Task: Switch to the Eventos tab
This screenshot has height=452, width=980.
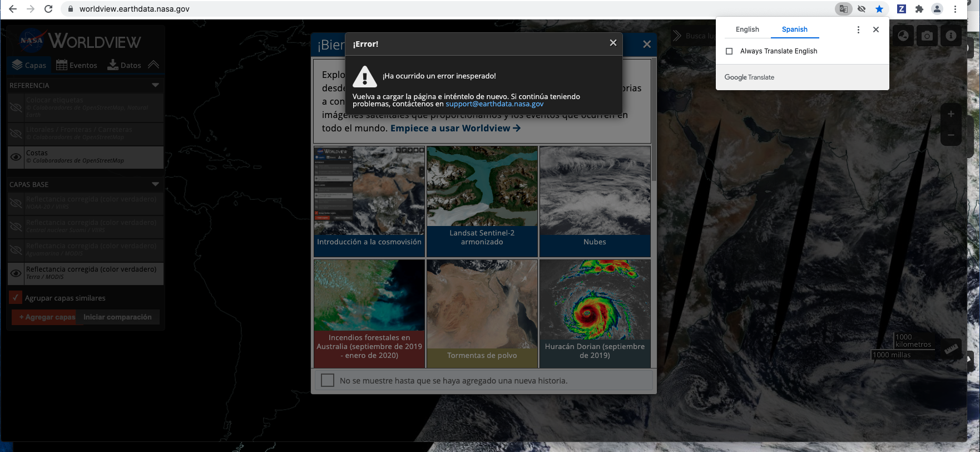Action: point(77,65)
